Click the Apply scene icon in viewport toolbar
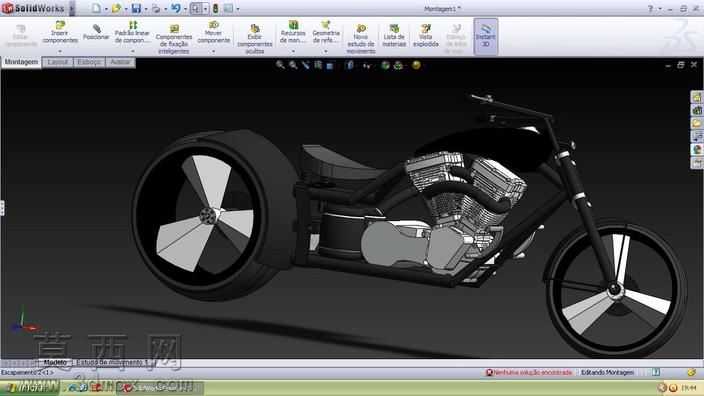704x396 pixels. pos(398,66)
